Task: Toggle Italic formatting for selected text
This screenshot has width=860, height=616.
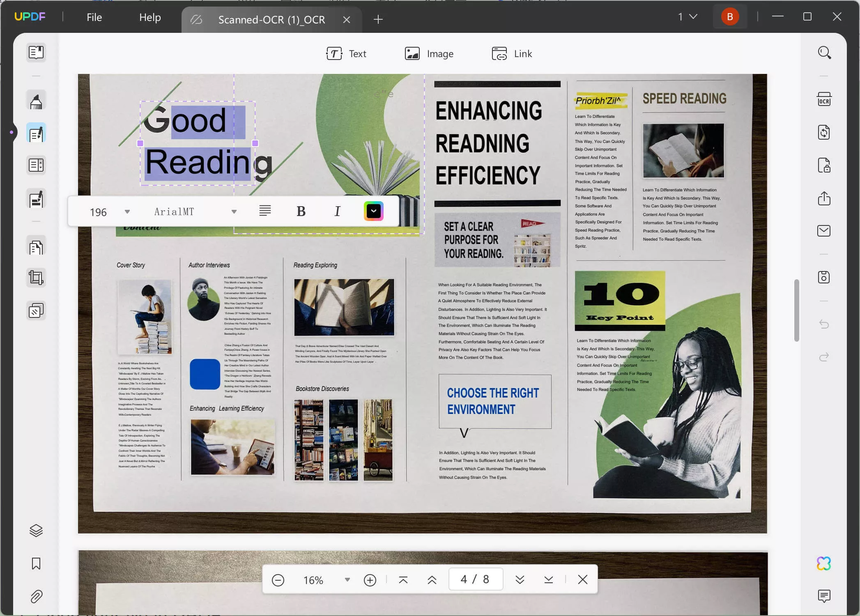Action: pyautogui.click(x=337, y=211)
